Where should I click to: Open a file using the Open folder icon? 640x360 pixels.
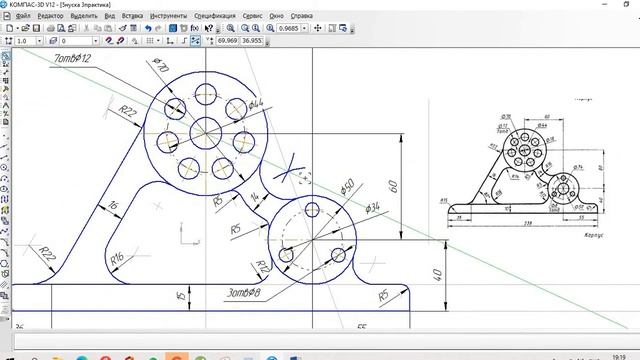25,28
